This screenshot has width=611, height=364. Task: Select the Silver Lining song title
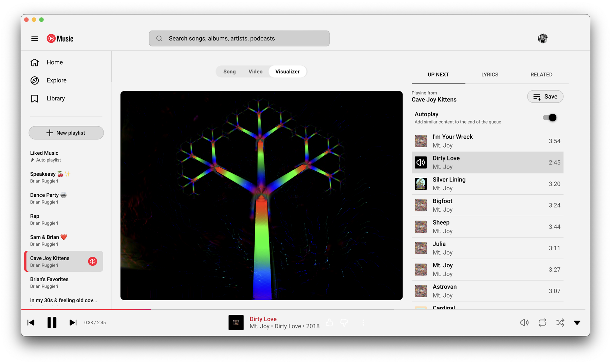pos(449,180)
